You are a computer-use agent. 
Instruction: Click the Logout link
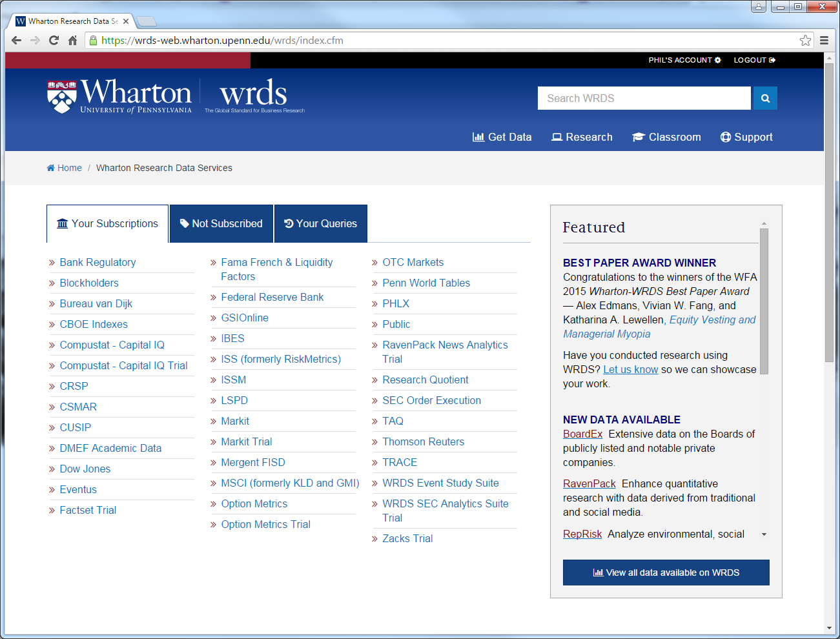click(x=754, y=60)
